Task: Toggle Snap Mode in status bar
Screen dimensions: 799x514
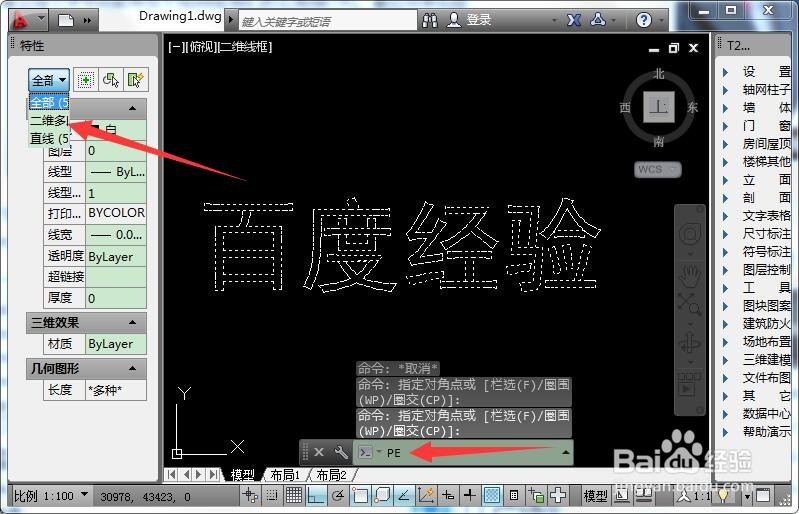Action: pyautogui.click(x=272, y=495)
